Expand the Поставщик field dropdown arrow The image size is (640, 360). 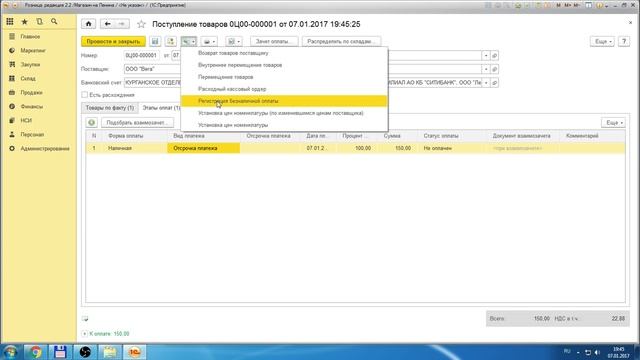click(486, 69)
